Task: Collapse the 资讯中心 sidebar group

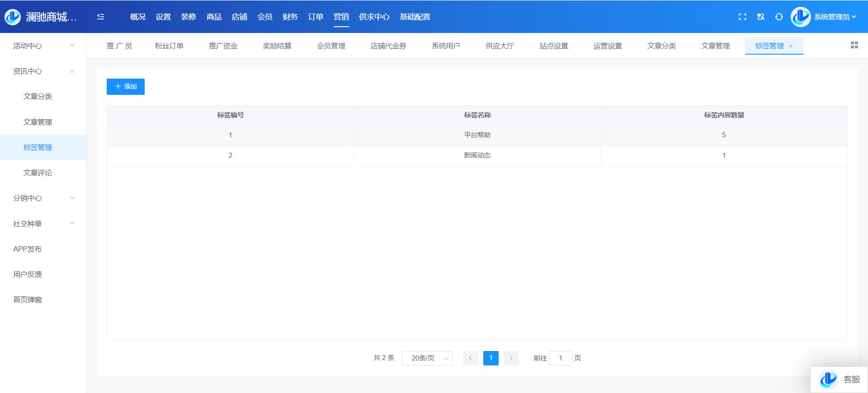Action: (43, 71)
